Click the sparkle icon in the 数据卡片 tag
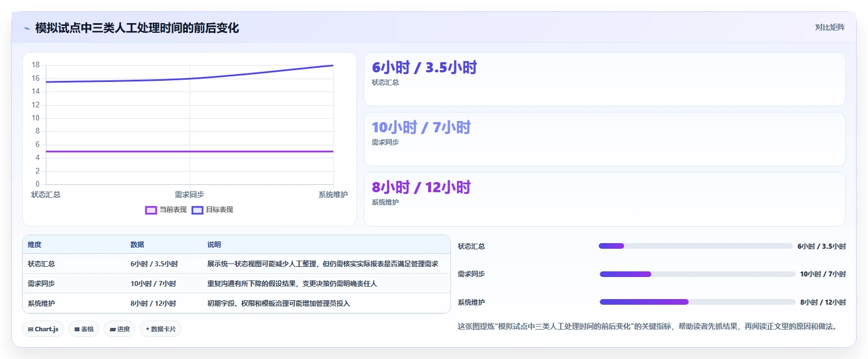Screen dimensions: 868x359 (147, 329)
